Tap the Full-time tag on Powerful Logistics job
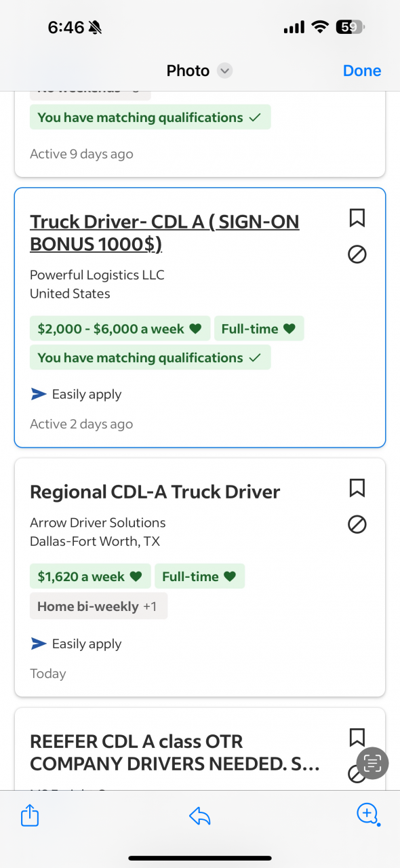 259,329
